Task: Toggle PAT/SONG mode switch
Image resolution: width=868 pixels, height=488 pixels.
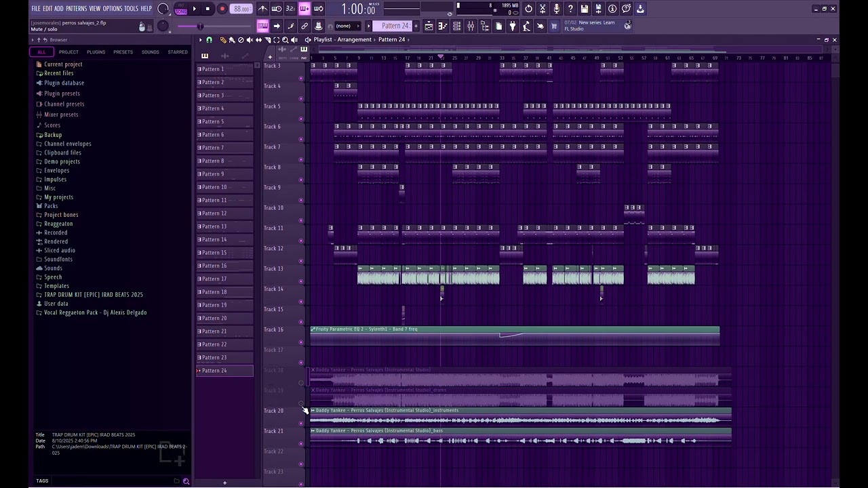Action: pos(180,9)
